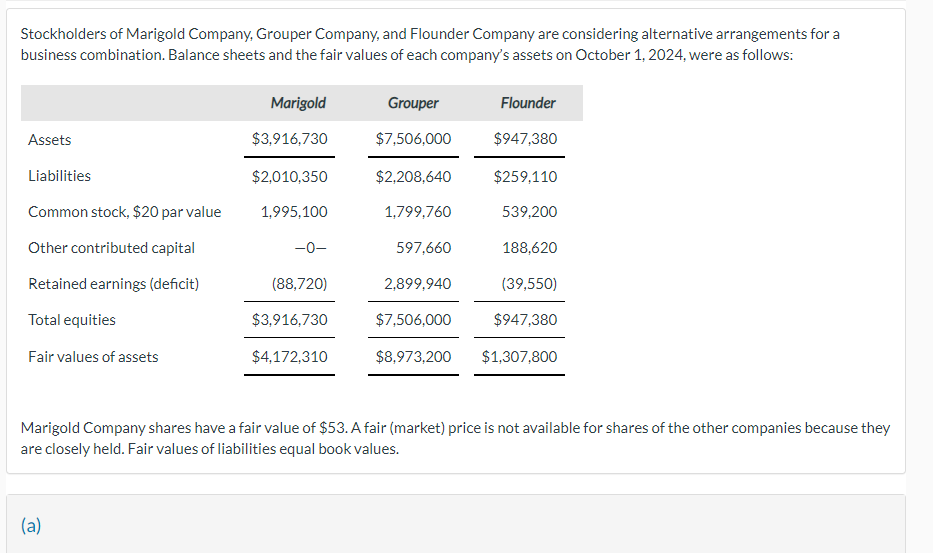Click the Marigold column header

pyautogui.click(x=298, y=103)
